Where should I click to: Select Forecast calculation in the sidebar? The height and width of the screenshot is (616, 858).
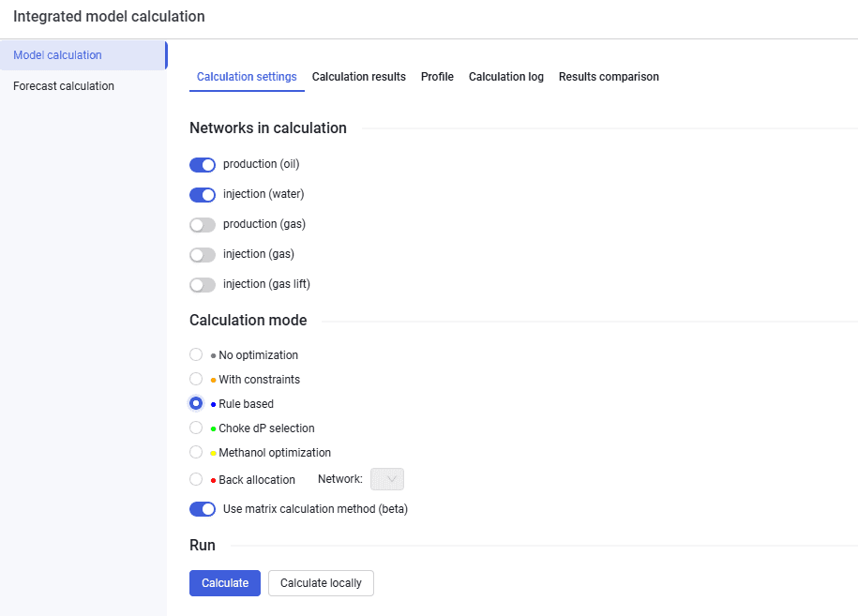click(x=83, y=86)
